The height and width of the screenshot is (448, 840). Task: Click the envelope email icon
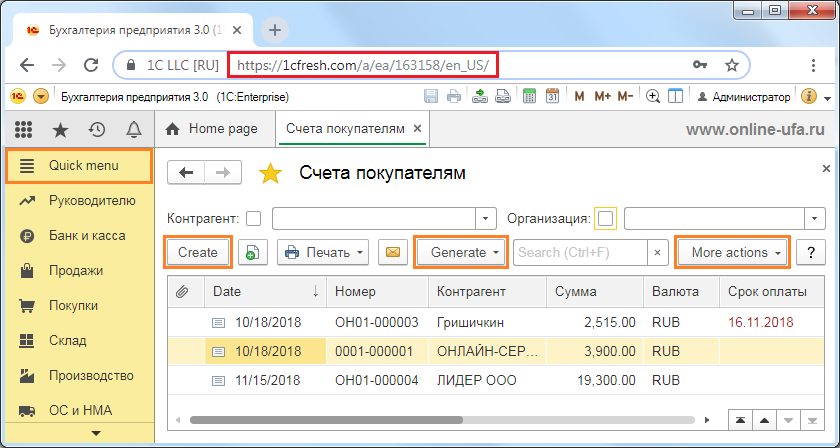tap(394, 252)
